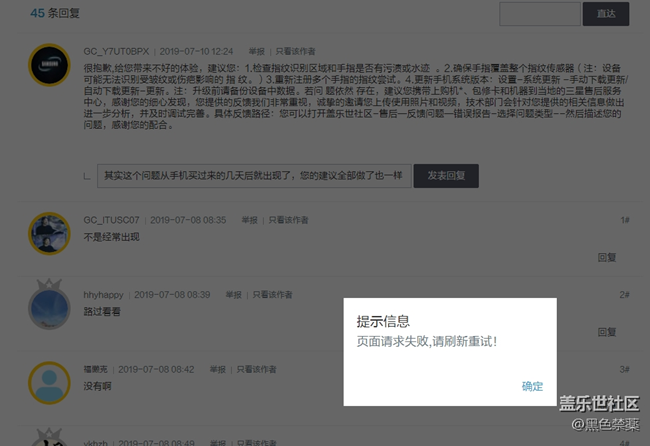Report GC_Y7UT0BPX post via 举报
Screen dimensions: 650x446
click(x=257, y=51)
